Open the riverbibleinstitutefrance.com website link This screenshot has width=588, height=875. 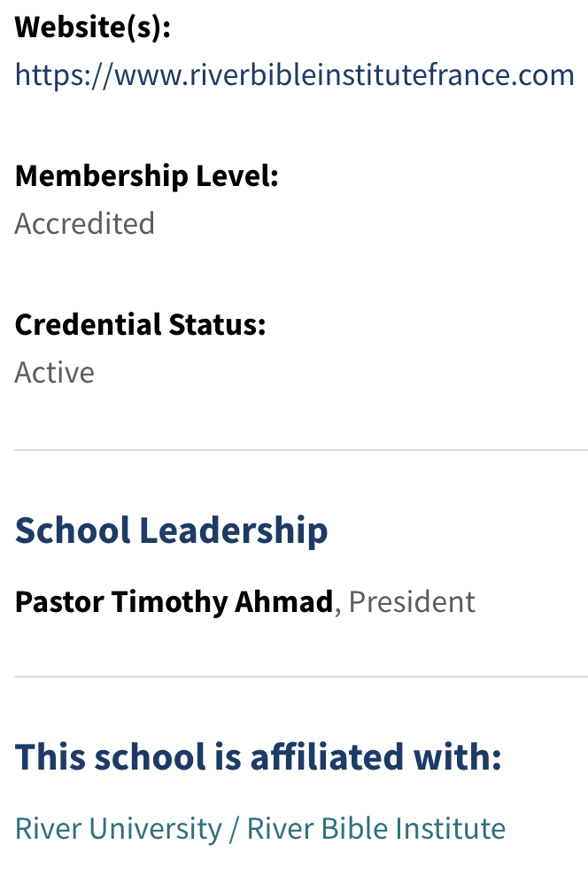click(x=295, y=74)
